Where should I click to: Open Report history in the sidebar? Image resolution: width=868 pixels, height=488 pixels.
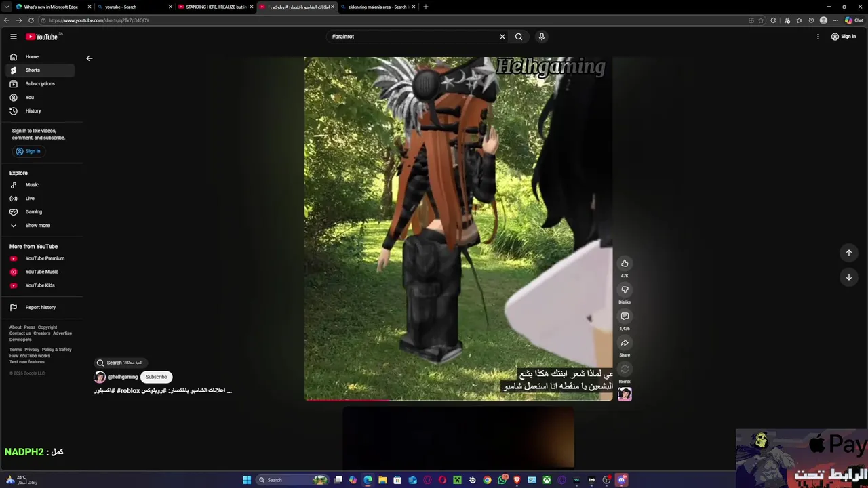click(41, 308)
